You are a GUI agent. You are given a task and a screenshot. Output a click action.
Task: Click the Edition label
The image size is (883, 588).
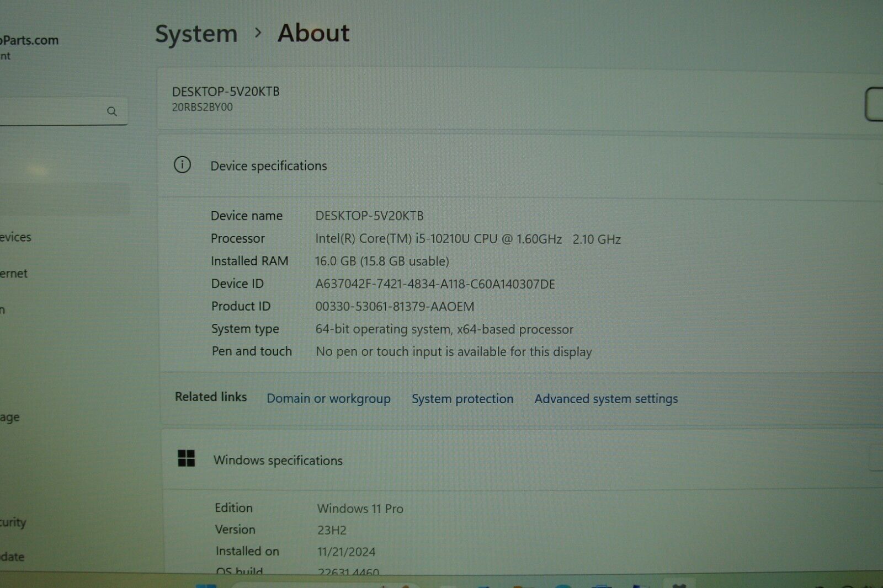(233, 508)
